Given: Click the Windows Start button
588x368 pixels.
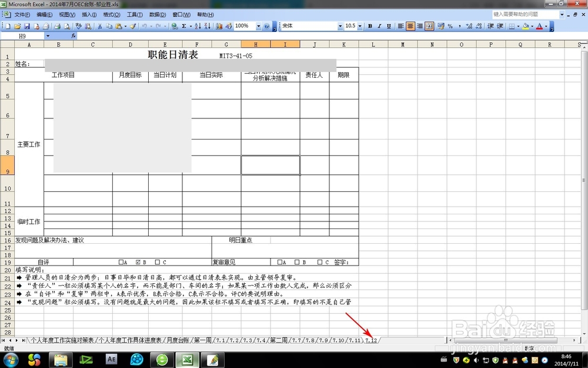Looking at the screenshot, I should (x=10, y=360).
